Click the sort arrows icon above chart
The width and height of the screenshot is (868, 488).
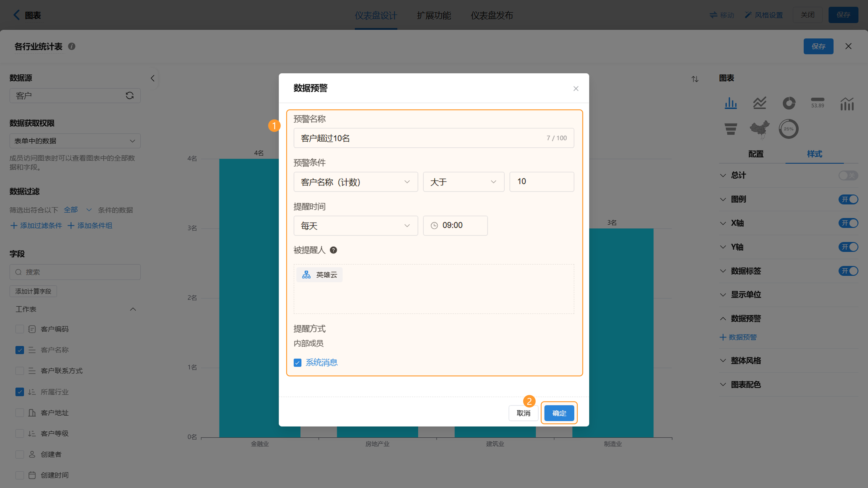(x=695, y=79)
